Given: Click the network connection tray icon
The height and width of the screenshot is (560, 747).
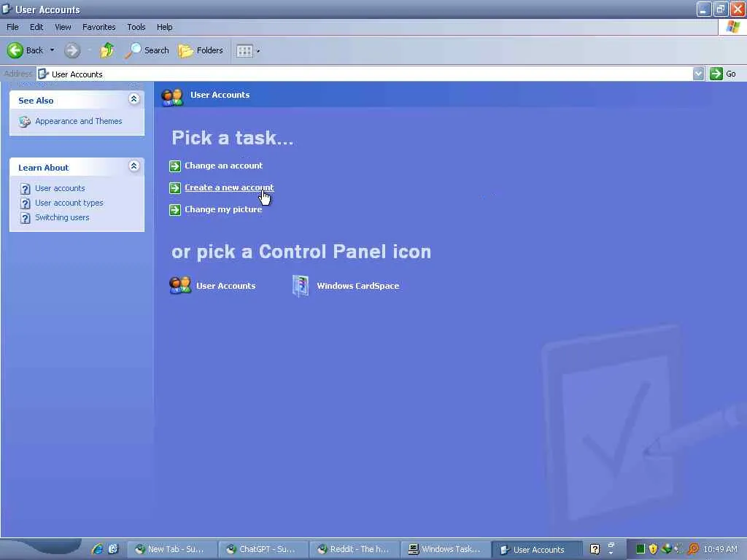Looking at the screenshot, I should point(667,548).
